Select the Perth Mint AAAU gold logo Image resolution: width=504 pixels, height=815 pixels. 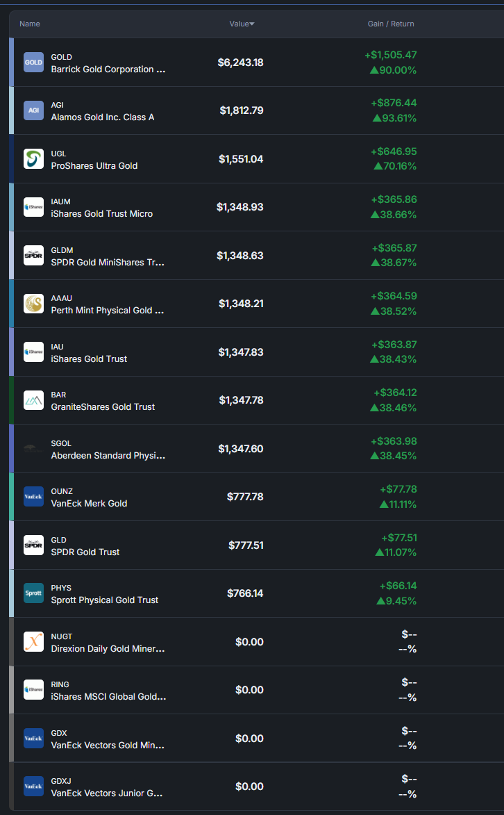[33, 304]
